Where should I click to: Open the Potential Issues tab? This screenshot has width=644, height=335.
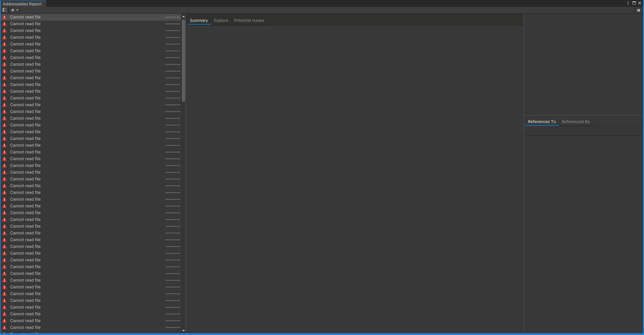(249, 20)
